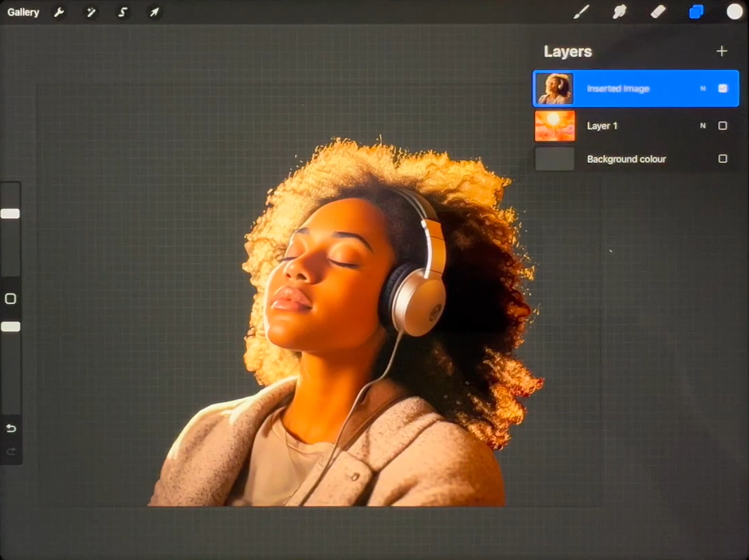This screenshot has height=560, width=749.
Task: Show the Layer 1 layer
Action: [x=722, y=125]
